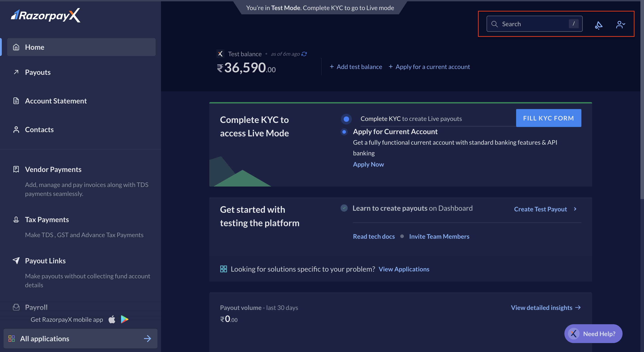Open Payouts in the sidebar
The image size is (644, 352).
(38, 72)
